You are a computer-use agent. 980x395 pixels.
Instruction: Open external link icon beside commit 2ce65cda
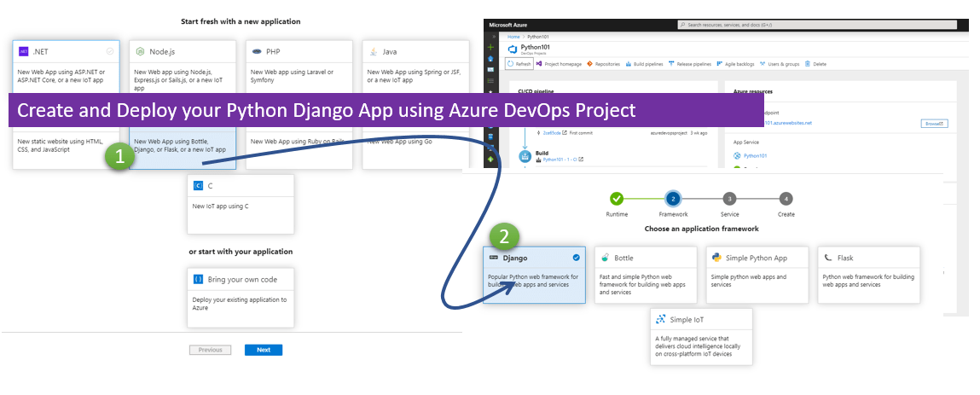[565, 132]
